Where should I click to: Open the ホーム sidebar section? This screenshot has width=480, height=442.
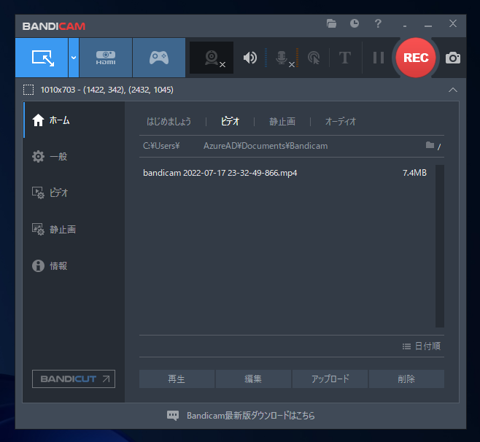pyautogui.click(x=74, y=120)
